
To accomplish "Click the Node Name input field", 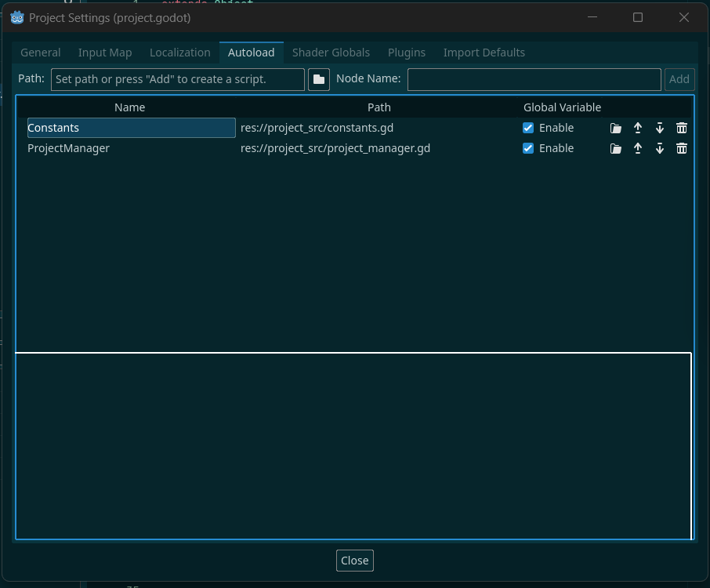I will (534, 78).
